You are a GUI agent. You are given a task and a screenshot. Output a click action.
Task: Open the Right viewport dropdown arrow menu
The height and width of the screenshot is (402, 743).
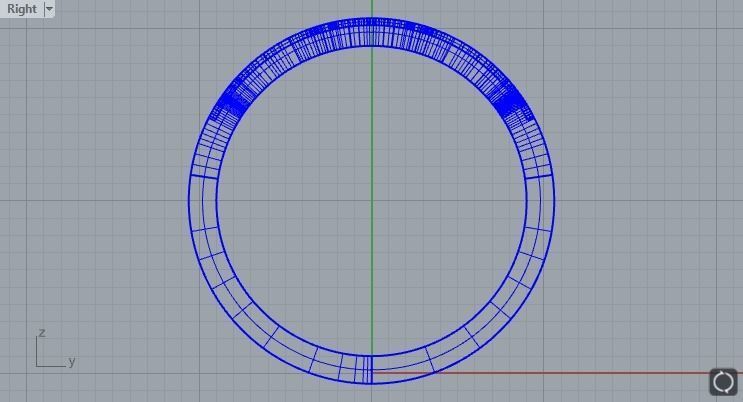point(49,9)
